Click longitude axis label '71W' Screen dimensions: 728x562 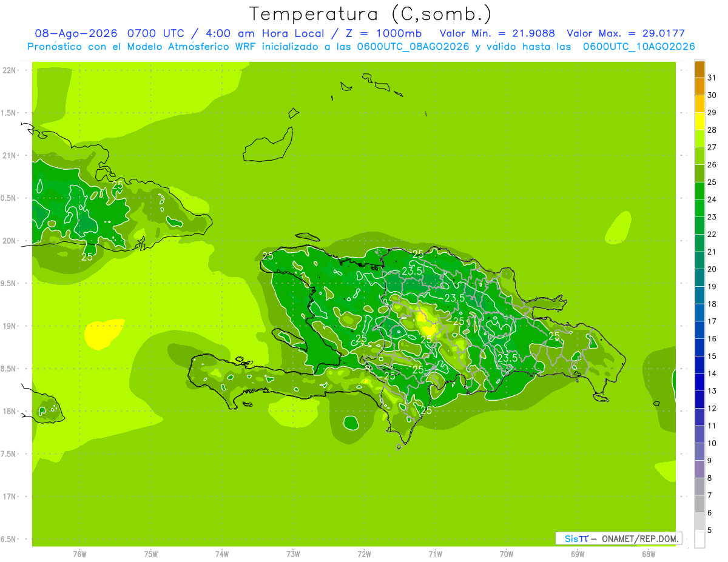click(435, 554)
